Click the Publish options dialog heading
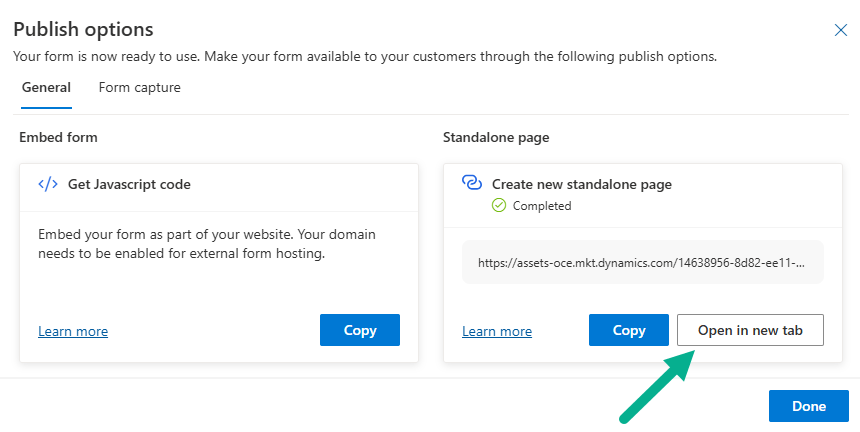Screen dimensions: 860x432 point(83,29)
